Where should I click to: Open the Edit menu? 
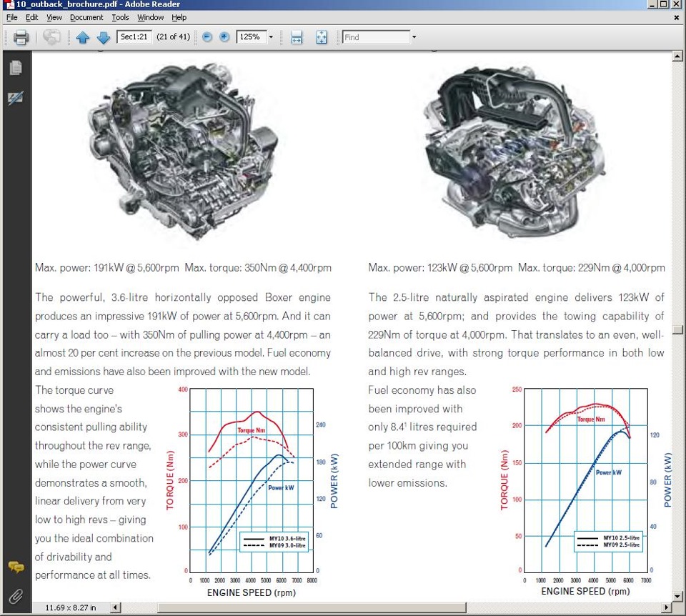point(32,17)
